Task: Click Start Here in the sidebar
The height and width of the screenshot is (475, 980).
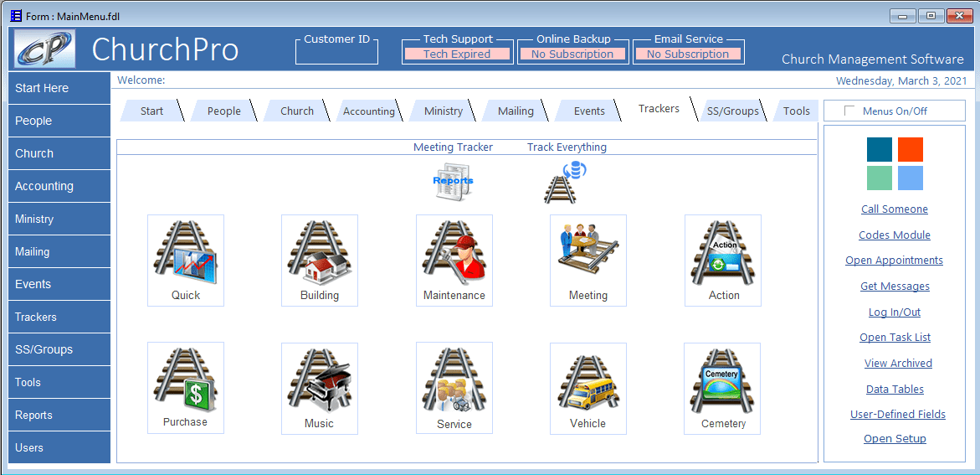Action: [x=59, y=88]
